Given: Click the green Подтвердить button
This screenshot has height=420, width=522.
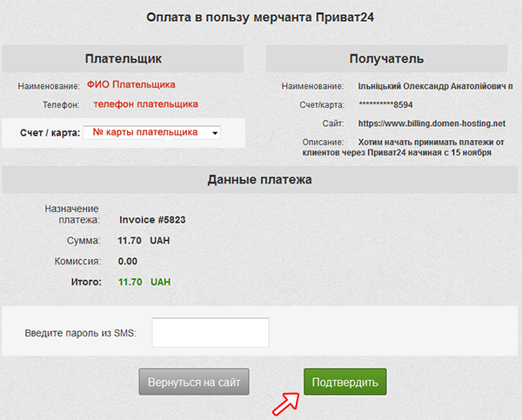Looking at the screenshot, I should pyautogui.click(x=345, y=382).
